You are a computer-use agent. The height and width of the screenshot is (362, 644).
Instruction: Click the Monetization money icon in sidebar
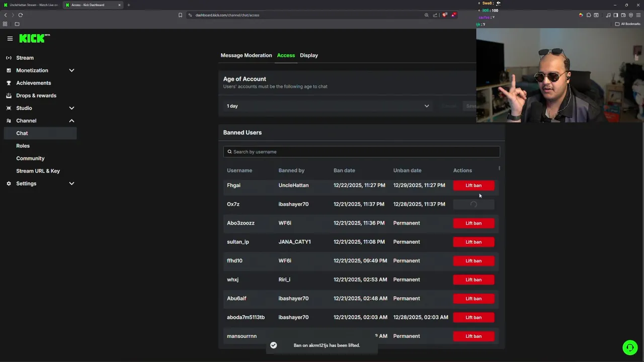point(9,70)
